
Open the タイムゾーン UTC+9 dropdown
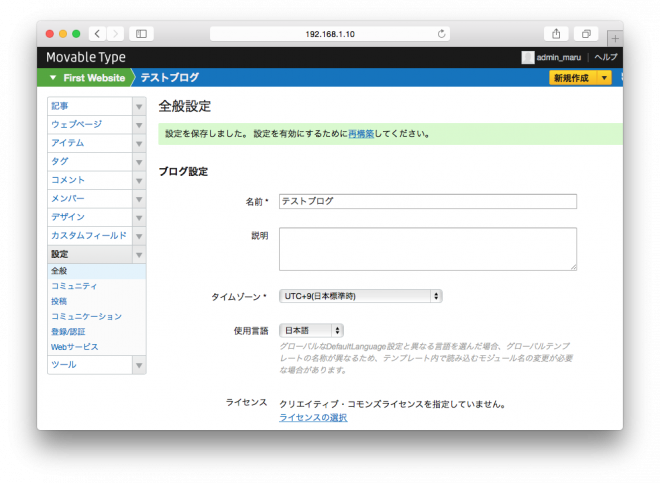[360, 296]
